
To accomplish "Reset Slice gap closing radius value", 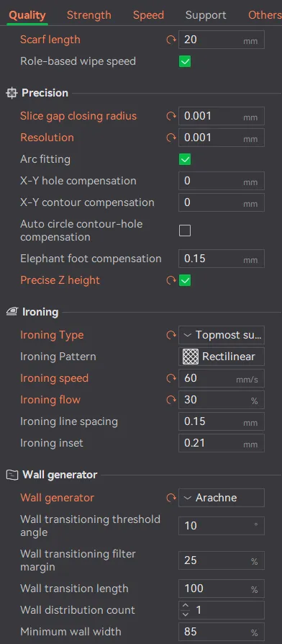I will [x=171, y=116].
